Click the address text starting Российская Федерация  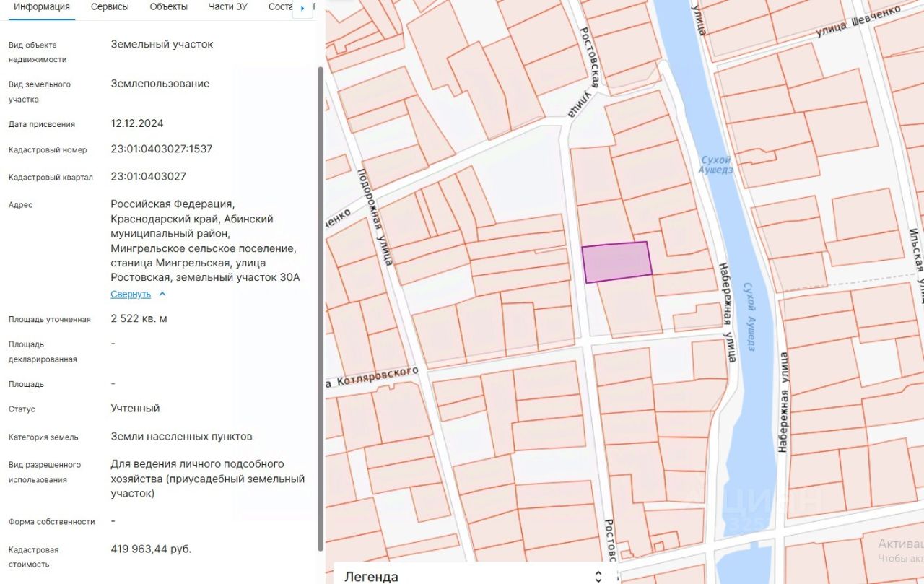(204, 241)
